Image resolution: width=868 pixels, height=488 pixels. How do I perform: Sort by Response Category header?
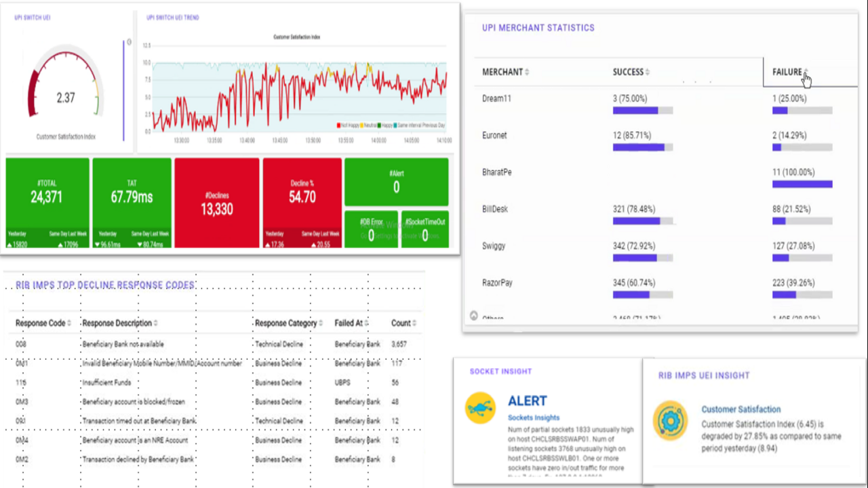coord(321,323)
